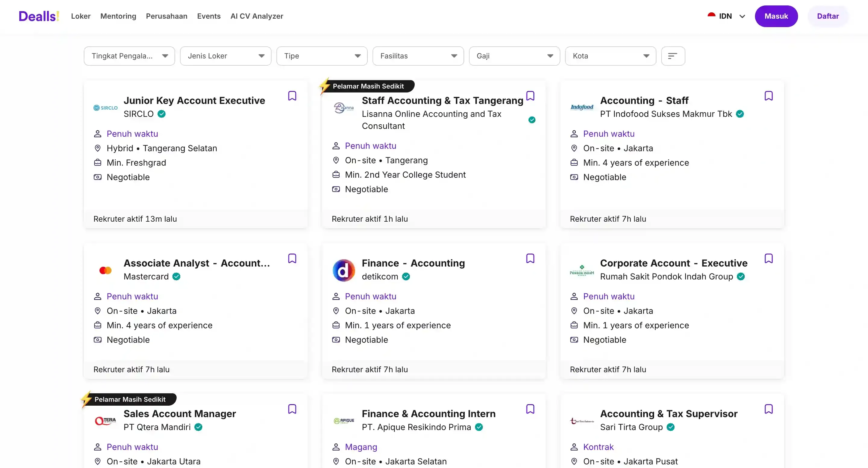
Task: Open the AI CV Analyzer menu item
Action: 257,16
